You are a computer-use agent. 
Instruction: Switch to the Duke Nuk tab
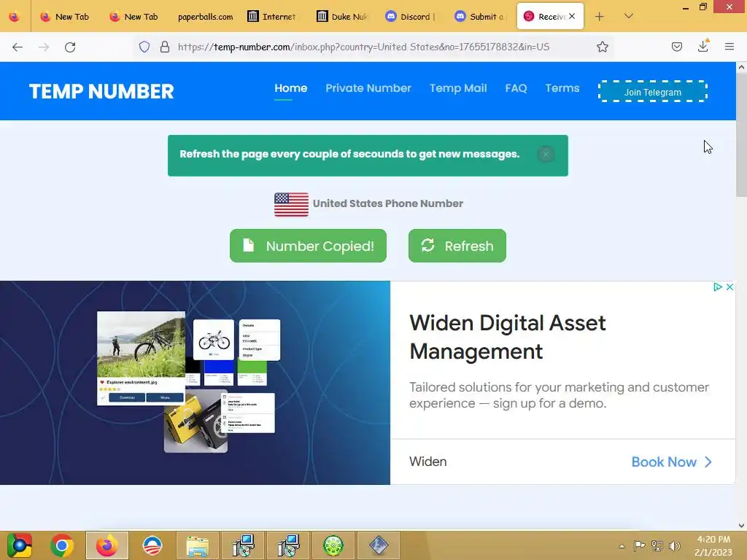point(343,17)
